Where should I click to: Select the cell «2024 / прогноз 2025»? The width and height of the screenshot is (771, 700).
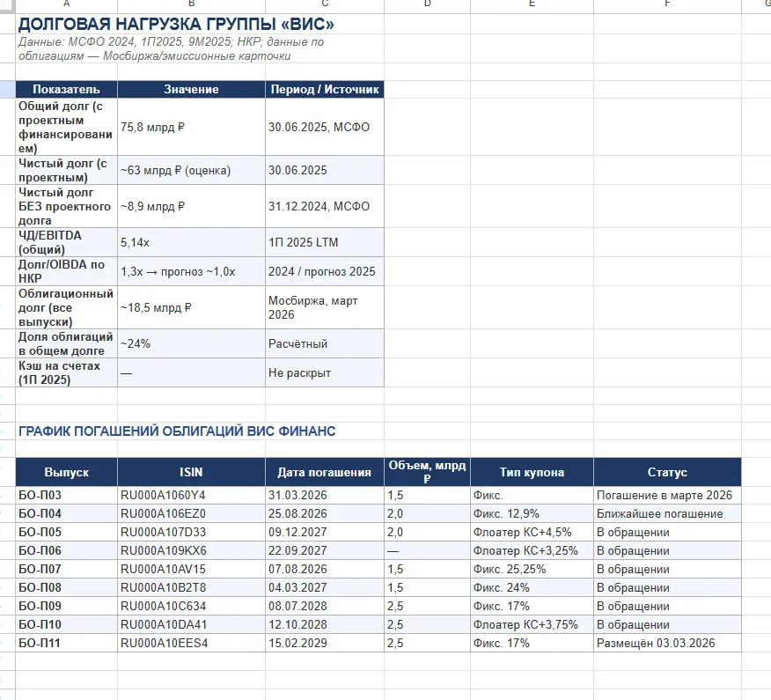325,271
